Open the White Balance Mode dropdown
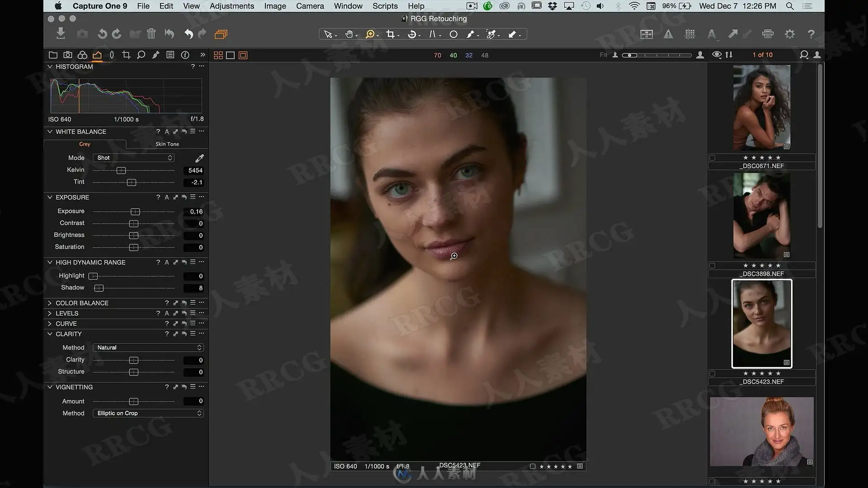The height and width of the screenshot is (488, 868). (x=133, y=158)
